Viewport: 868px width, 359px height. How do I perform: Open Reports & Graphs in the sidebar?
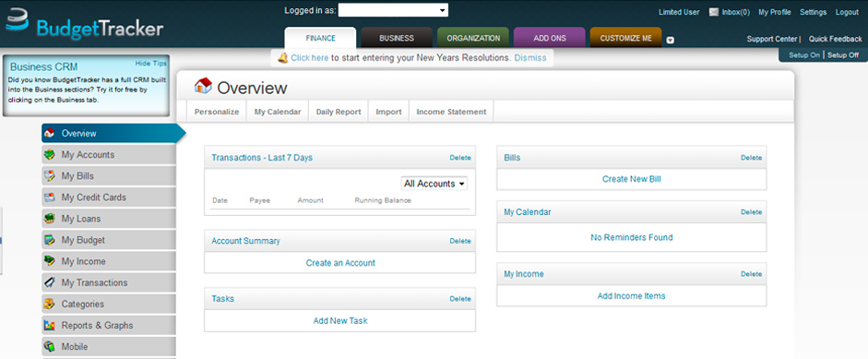109,325
